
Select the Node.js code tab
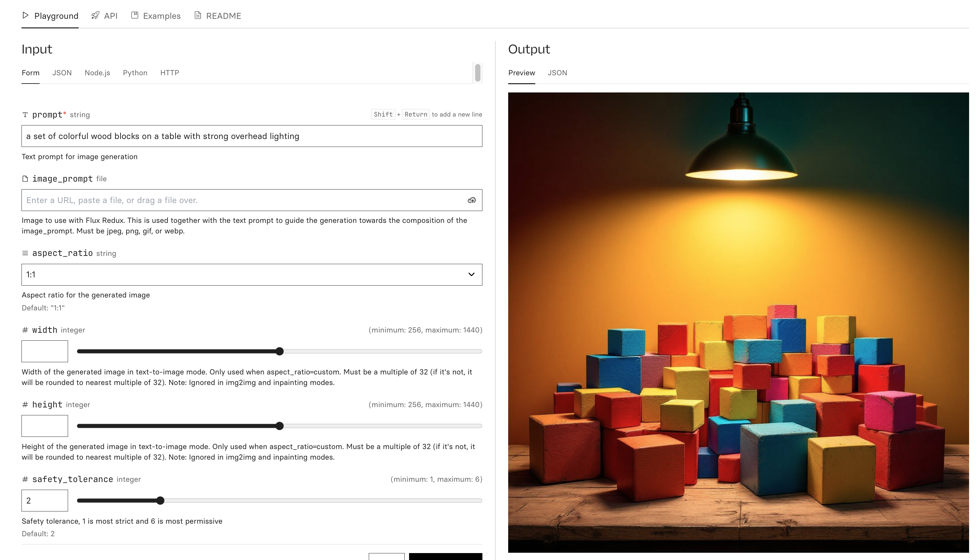click(97, 73)
